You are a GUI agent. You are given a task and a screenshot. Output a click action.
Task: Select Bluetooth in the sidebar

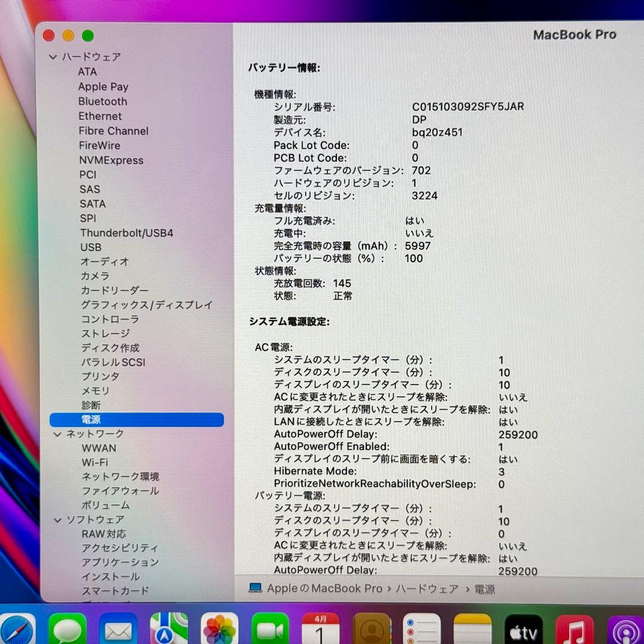tap(103, 101)
